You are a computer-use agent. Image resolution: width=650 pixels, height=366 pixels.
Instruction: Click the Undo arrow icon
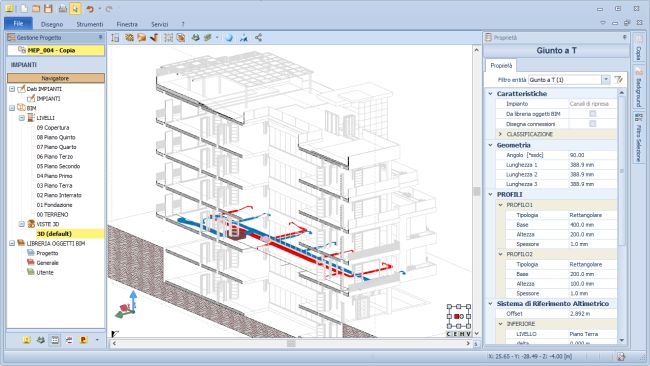[90, 9]
